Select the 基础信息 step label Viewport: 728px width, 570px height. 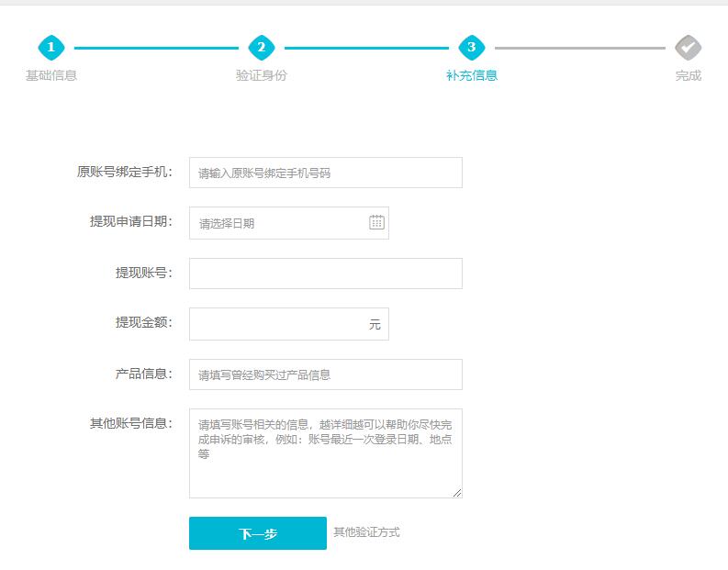(51, 75)
